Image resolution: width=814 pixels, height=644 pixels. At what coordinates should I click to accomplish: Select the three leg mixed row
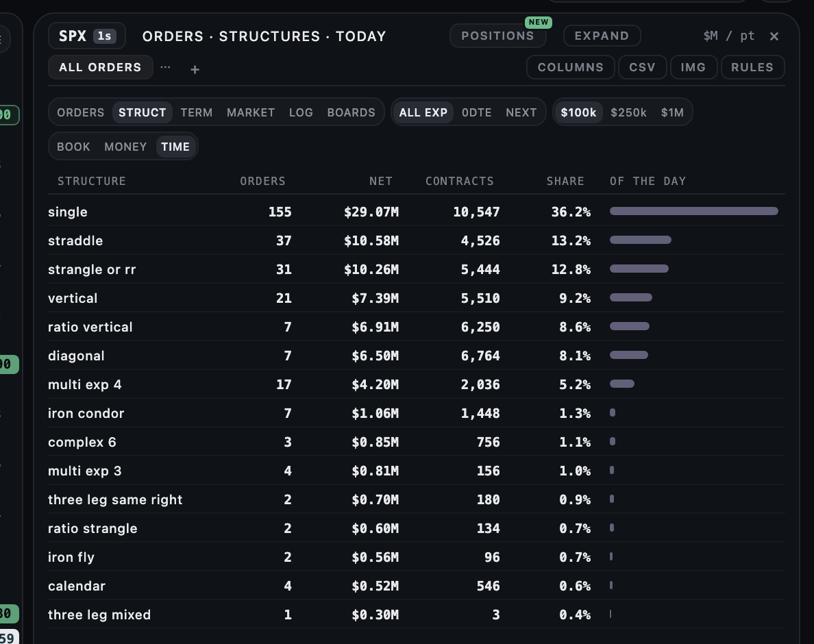coord(417,615)
